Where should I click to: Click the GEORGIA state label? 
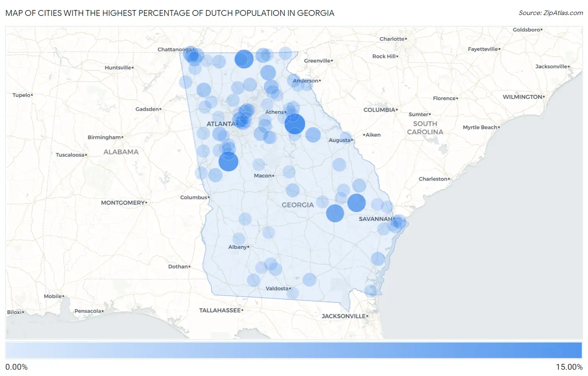(x=298, y=205)
